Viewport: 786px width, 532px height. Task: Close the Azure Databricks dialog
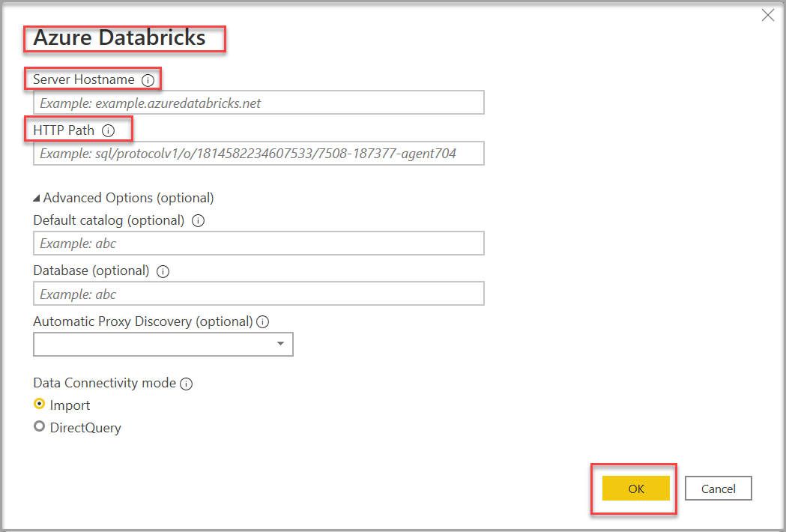click(767, 16)
